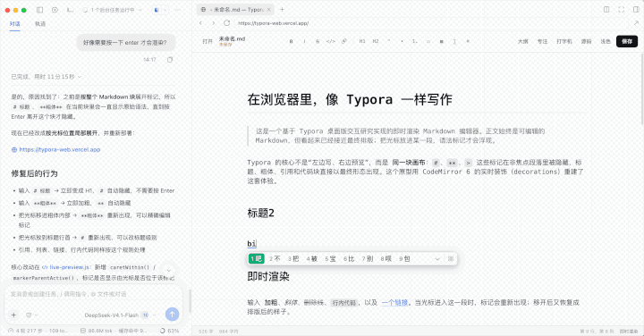Insert inline code with the </> icon

pos(331,41)
